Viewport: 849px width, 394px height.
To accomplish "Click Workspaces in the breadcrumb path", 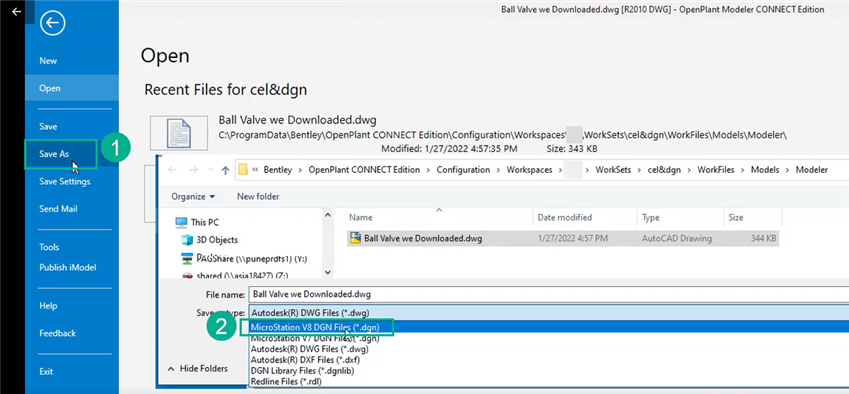I will coord(529,170).
